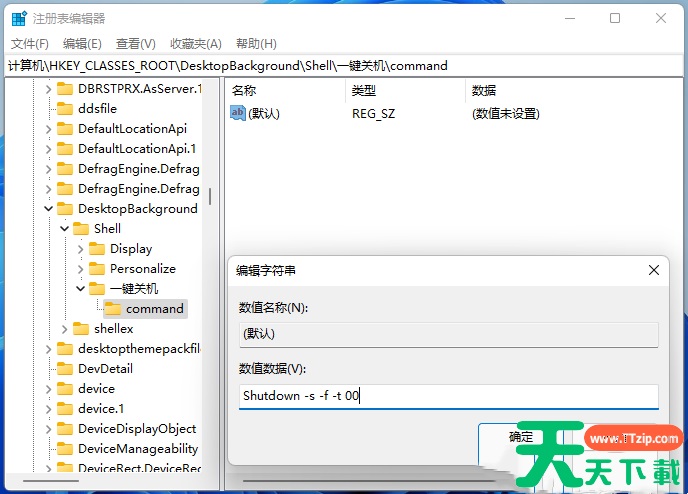Select the (默认) value name
688x494 pixels.
[x=264, y=114]
